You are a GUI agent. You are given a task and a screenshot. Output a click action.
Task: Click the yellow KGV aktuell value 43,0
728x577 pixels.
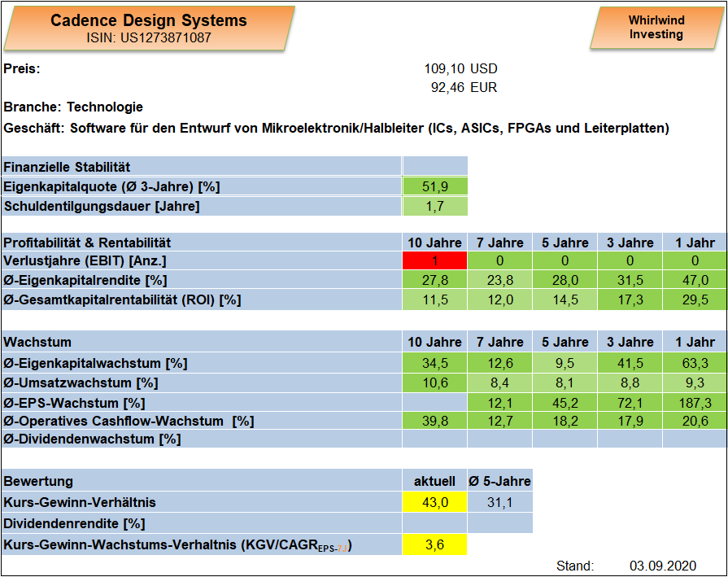pos(434,502)
